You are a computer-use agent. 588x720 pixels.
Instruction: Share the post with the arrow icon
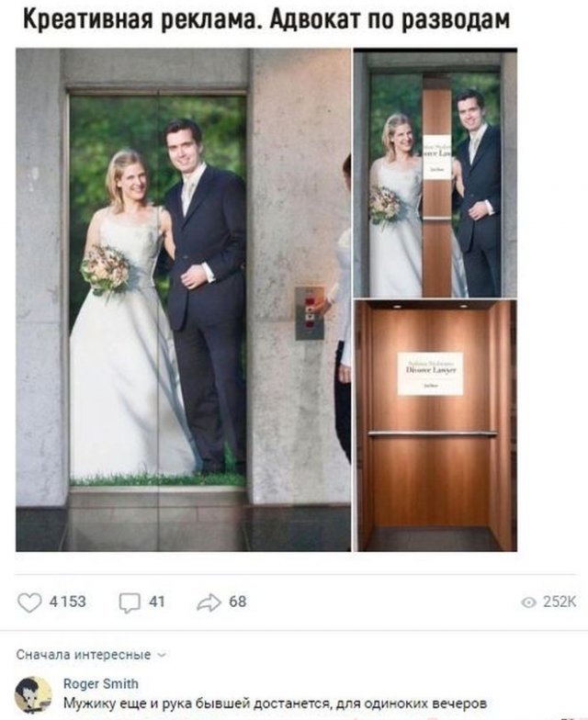click(209, 602)
